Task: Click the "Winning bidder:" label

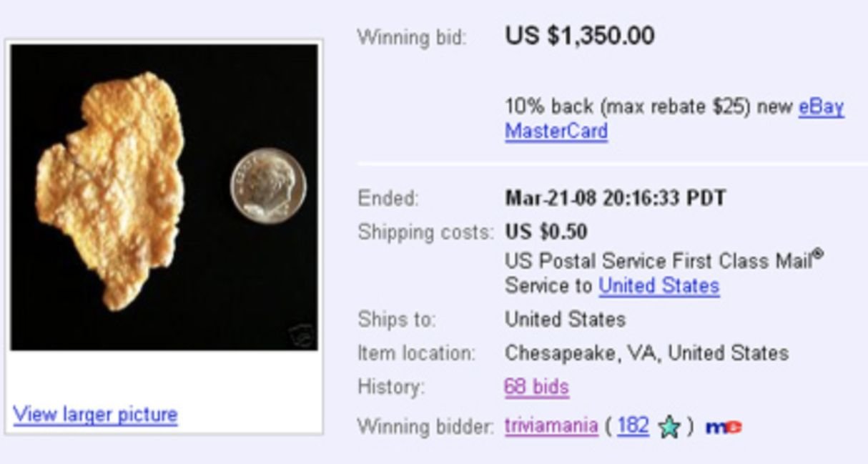Action: 425,427
